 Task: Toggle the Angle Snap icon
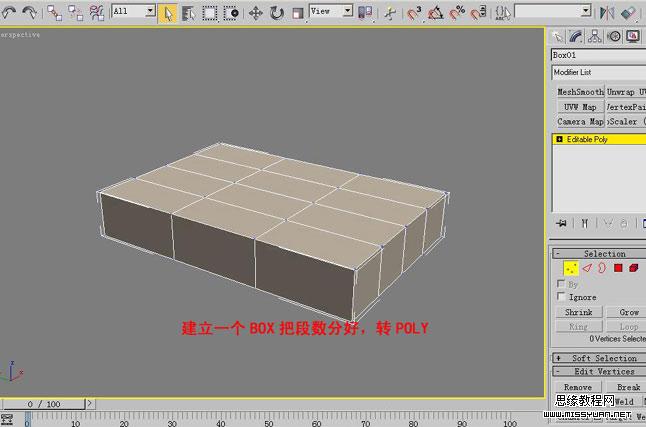pyautogui.click(x=435, y=13)
